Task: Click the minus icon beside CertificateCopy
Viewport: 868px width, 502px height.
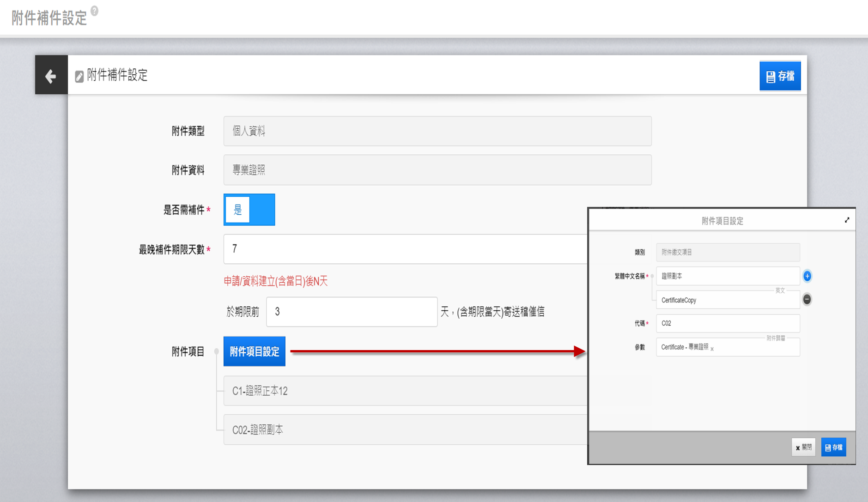Action: [807, 299]
